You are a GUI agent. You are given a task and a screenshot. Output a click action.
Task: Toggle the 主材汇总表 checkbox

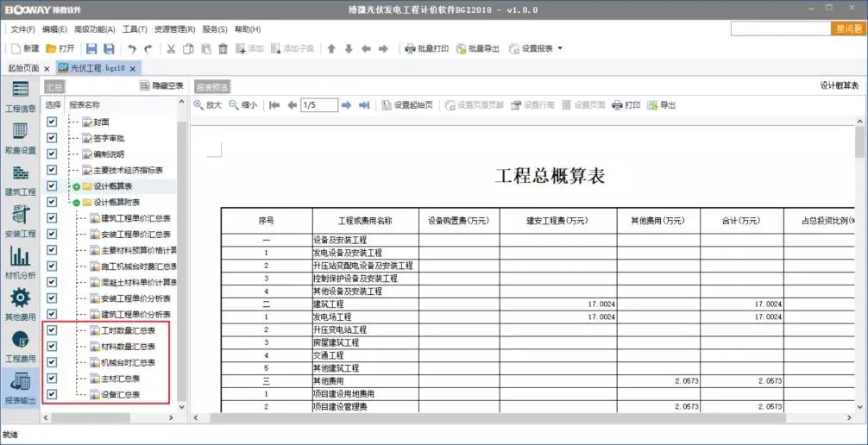tap(52, 378)
